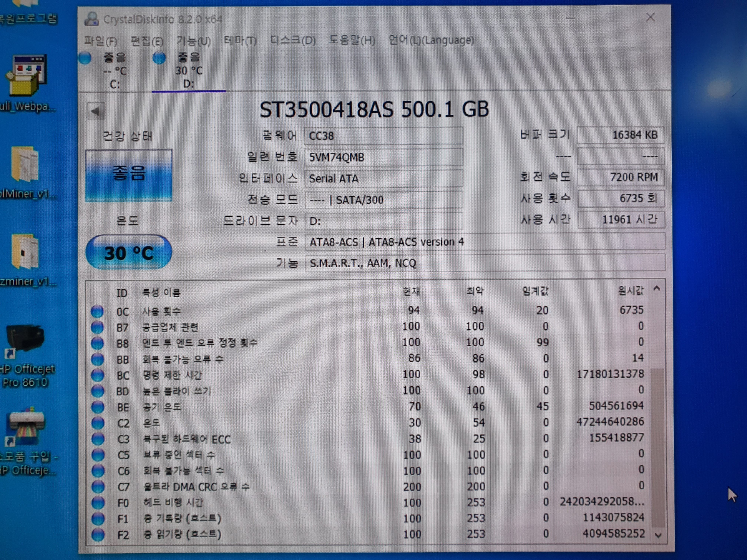The width and height of the screenshot is (747, 560).
Task: Click the Serial ATA interface field
Action: tap(384, 178)
